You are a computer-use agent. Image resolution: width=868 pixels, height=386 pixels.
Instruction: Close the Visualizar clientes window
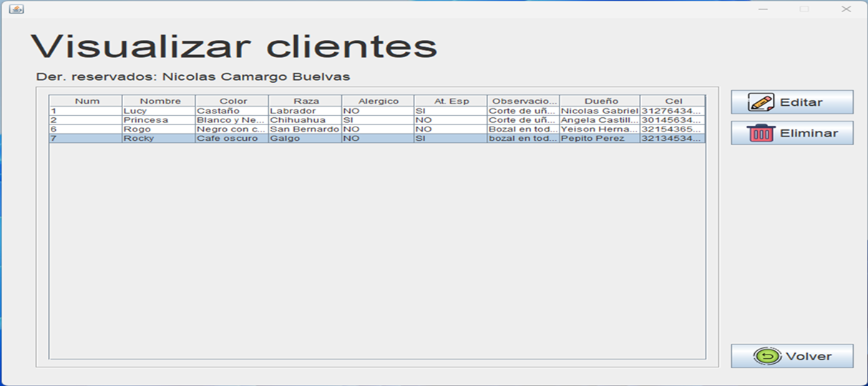(x=846, y=9)
